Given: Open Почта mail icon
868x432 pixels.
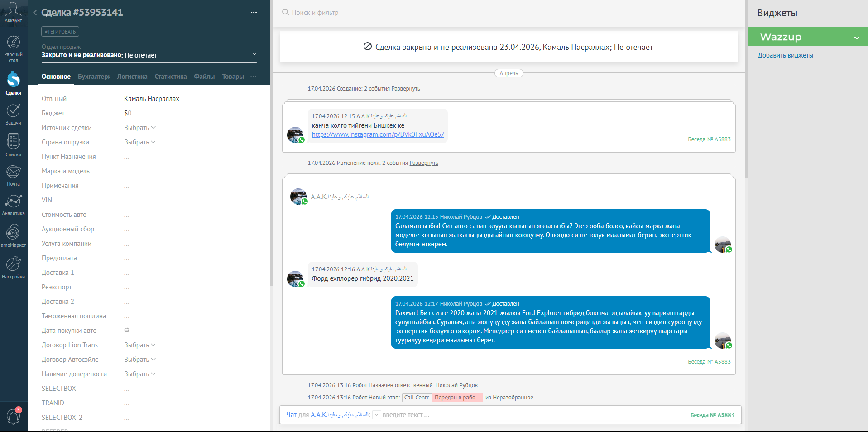Looking at the screenshot, I should coord(13,176).
